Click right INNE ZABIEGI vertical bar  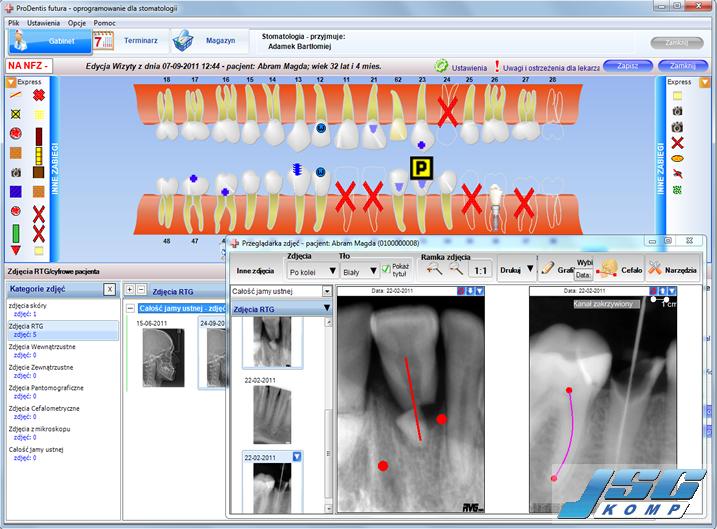[x=660, y=169]
